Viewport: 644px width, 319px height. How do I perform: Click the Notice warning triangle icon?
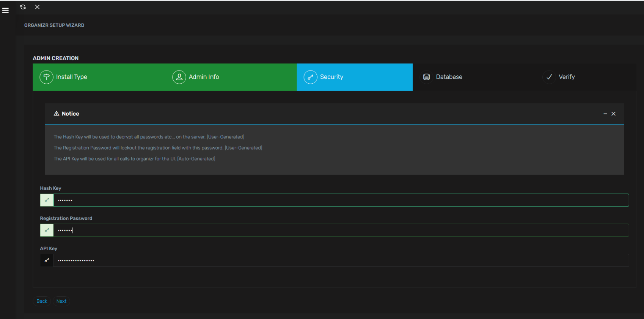[x=57, y=113]
